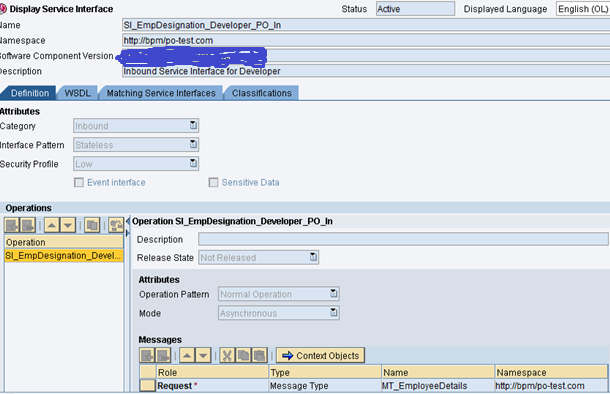Image resolution: width=610 pixels, height=394 pixels.
Task: Collapse operations list with left splitter arrow
Action: (x=127, y=221)
